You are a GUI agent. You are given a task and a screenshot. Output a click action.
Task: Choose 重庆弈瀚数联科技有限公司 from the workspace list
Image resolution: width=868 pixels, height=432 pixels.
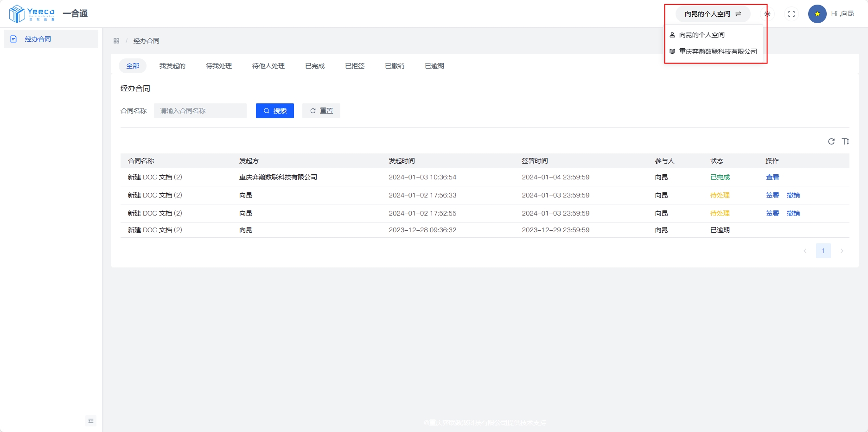[717, 51]
